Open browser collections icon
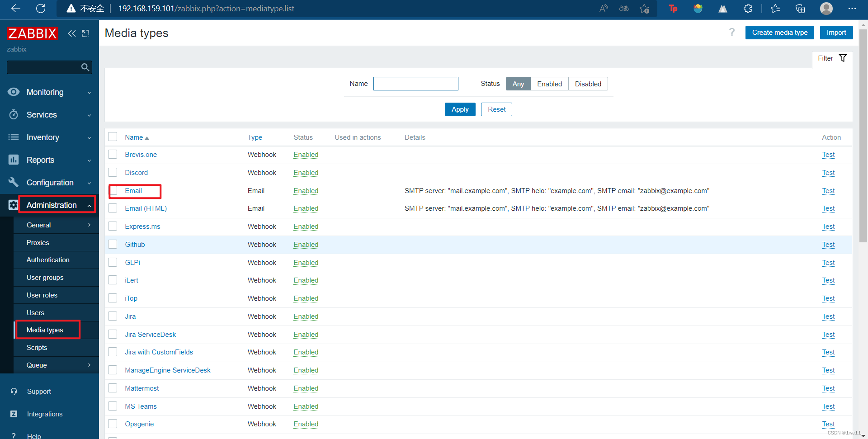The image size is (868, 439). tap(800, 9)
